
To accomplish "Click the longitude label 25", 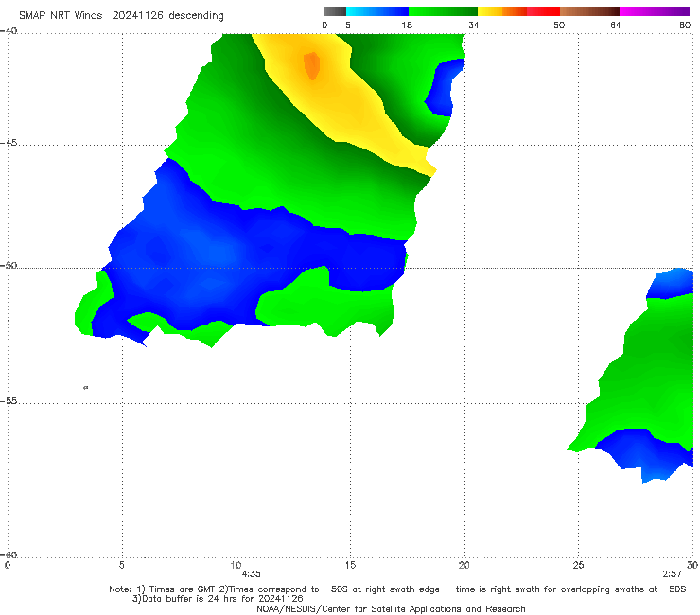I will click(x=578, y=565).
